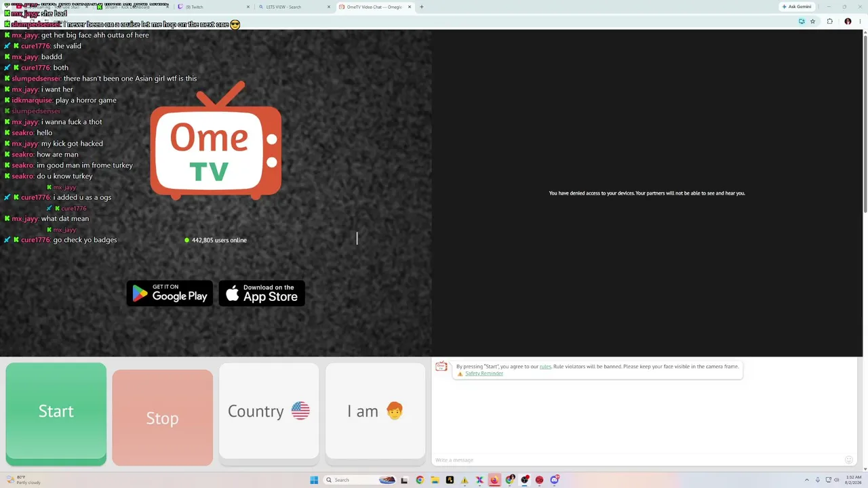
Task: Click the red Stop button
Action: [162, 418]
